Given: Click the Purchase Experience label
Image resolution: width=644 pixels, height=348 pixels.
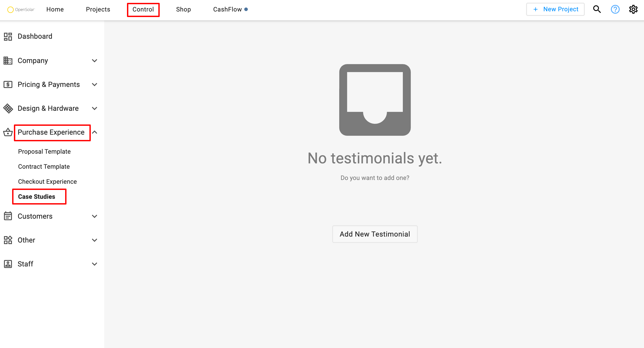Looking at the screenshot, I should pyautogui.click(x=51, y=132).
